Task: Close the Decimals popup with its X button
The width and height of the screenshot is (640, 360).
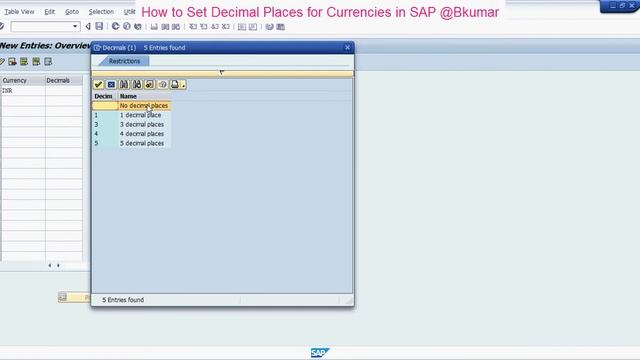Action: click(347, 48)
